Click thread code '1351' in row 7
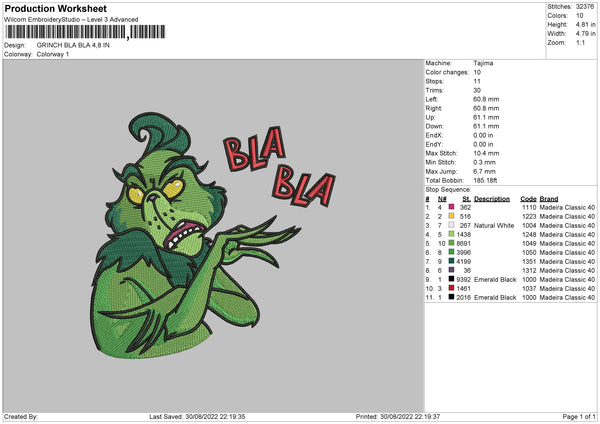600x424 pixels. point(529,261)
